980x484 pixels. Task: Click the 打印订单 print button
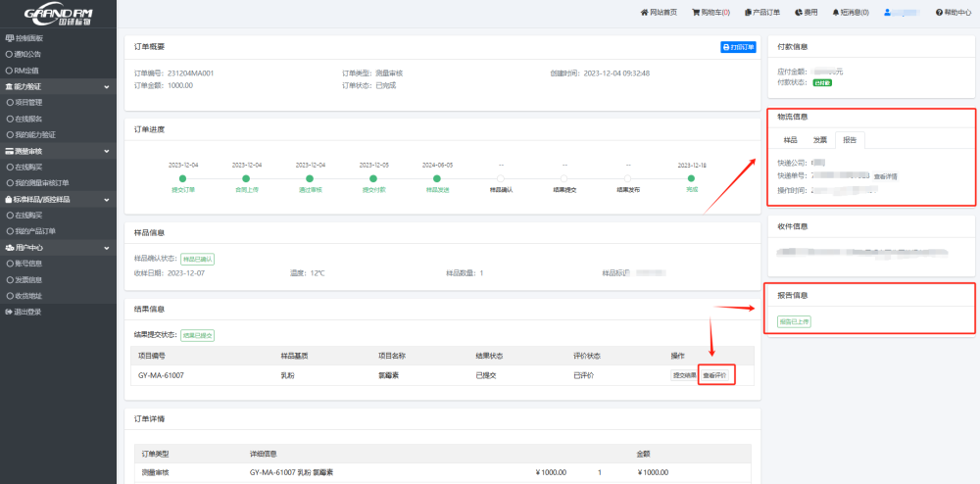pos(737,46)
